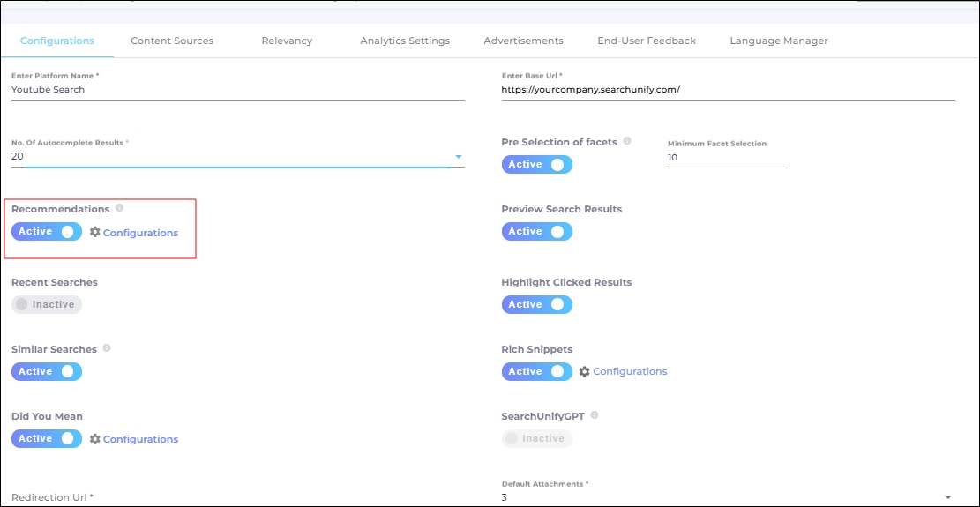Go to the Language Manager tab
This screenshot has width=980, height=507.
pyautogui.click(x=778, y=41)
